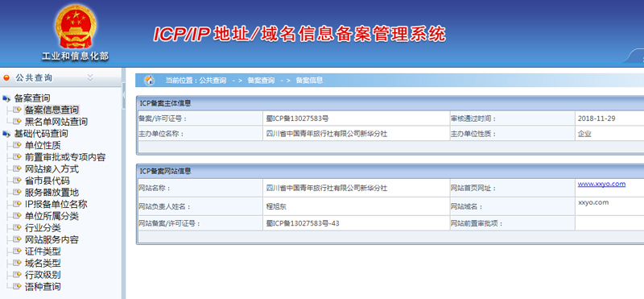The width and height of the screenshot is (644, 299).
Task: Select IP报备单位名称 tree item
Action: point(56,204)
